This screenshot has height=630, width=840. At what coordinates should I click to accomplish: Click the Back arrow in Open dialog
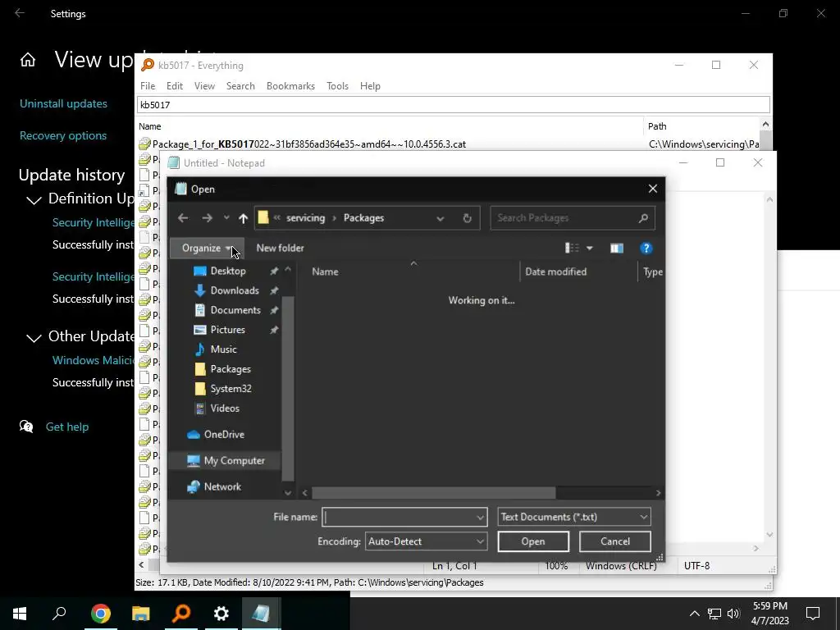point(183,218)
